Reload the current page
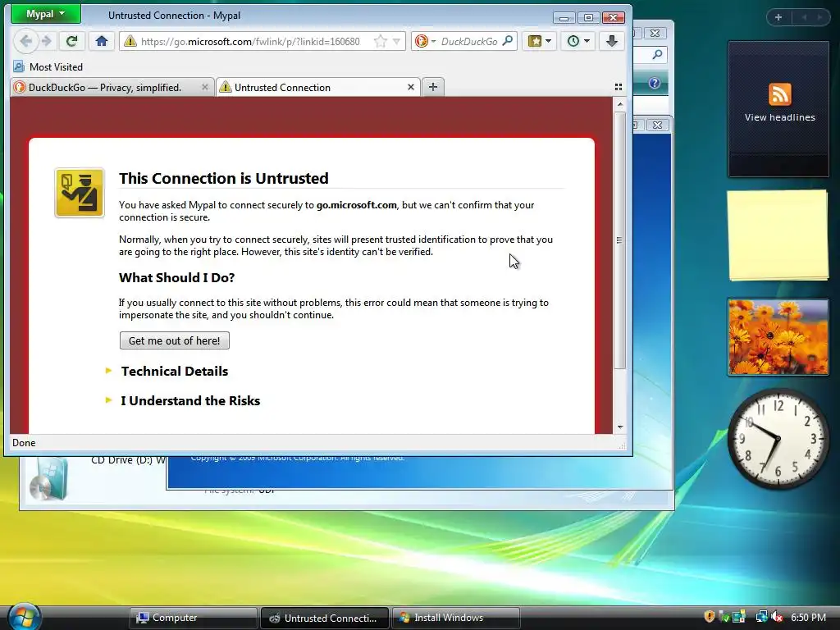840x630 pixels. click(71, 41)
